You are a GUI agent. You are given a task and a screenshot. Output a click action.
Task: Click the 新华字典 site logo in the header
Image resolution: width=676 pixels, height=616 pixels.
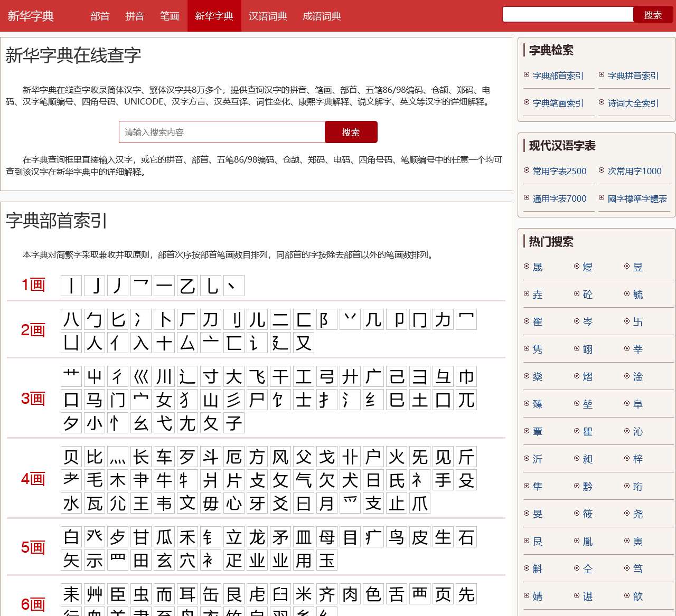pyautogui.click(x=31, y=16)
